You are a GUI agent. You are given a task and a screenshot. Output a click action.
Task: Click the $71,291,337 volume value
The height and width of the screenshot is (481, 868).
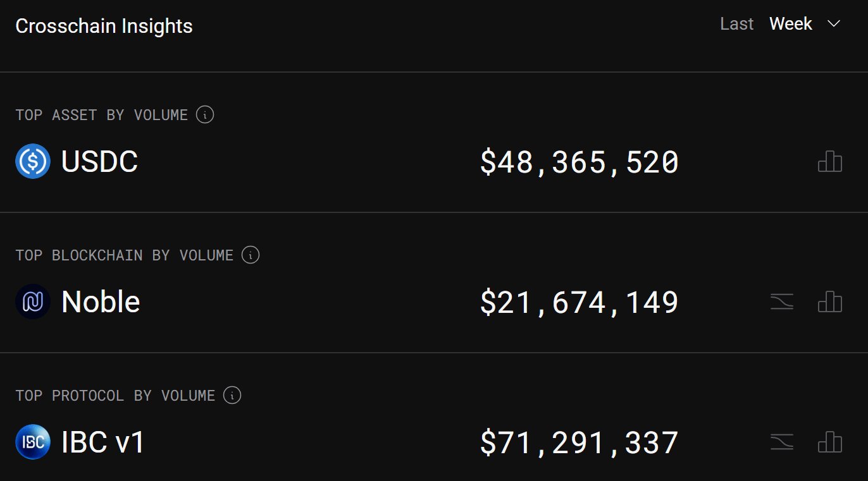click(579, 442)
